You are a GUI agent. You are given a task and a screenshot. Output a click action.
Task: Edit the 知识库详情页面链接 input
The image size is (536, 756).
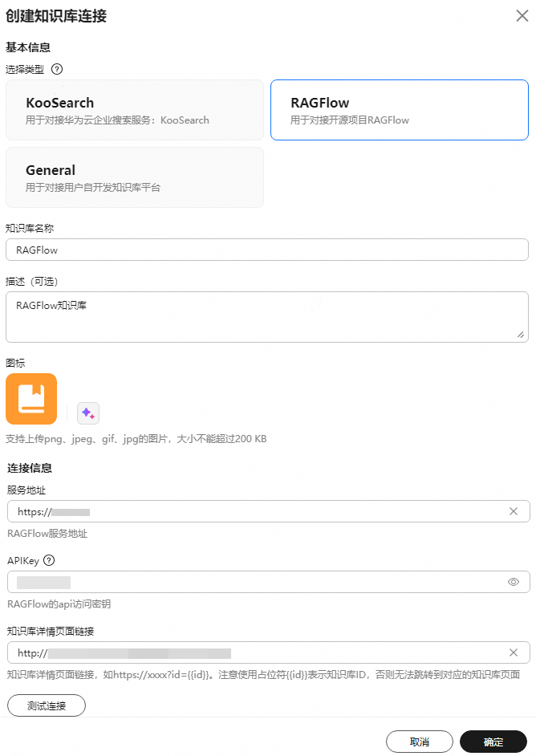[x=269, y=652]
